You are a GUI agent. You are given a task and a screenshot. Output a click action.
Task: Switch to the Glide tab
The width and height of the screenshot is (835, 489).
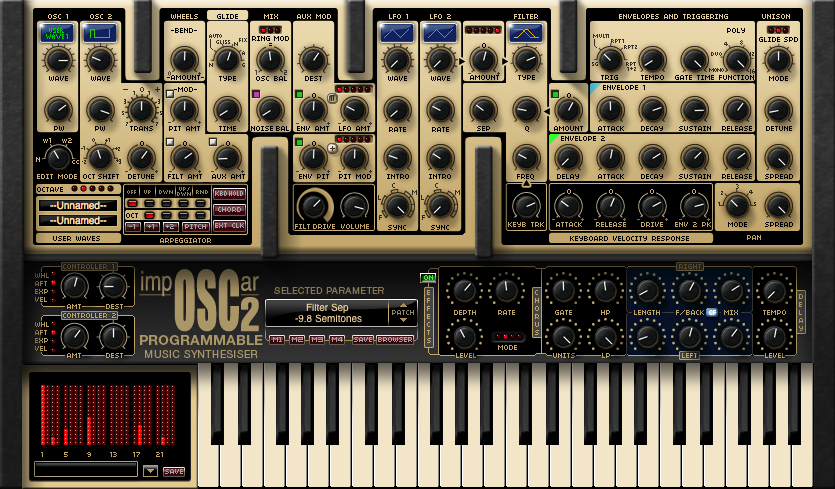pyautogui.click(x=227, y=16)
